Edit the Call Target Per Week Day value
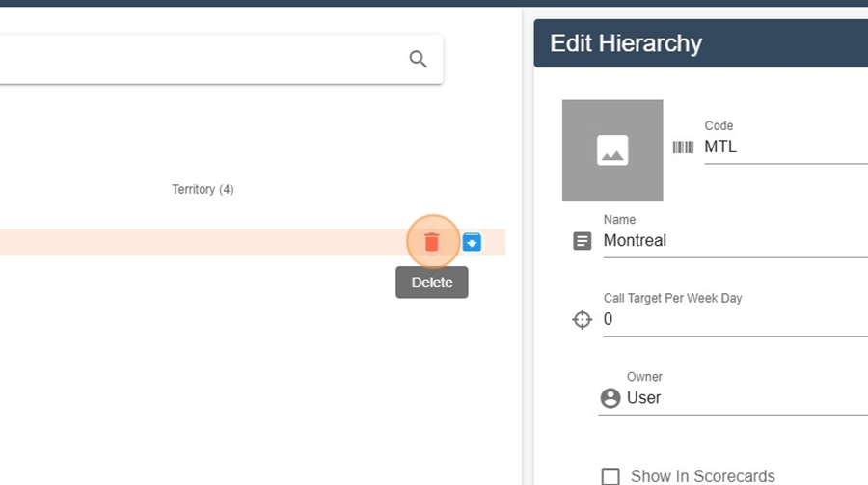This screenshot has height=485, width=868. (736, 319)
